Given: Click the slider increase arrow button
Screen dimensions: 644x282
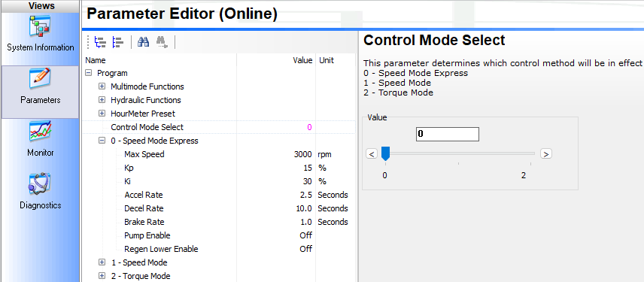Looking at the screenshot, I should [546, 154].
